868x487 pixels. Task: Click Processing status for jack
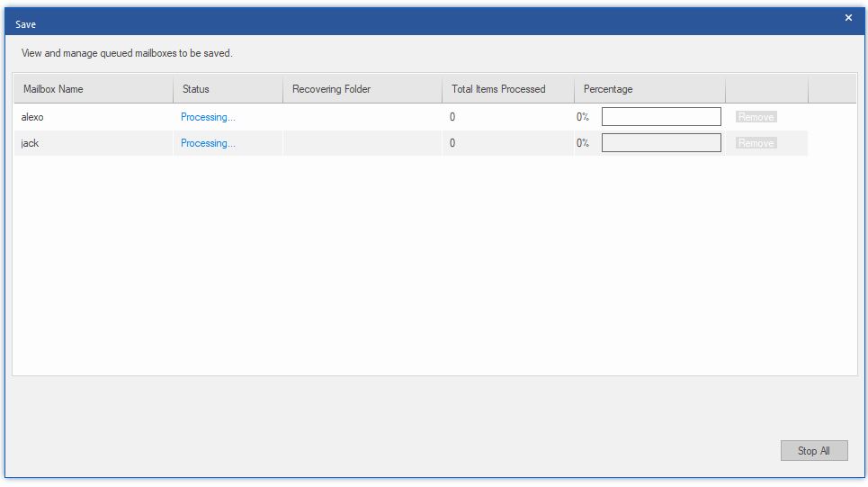208,143
